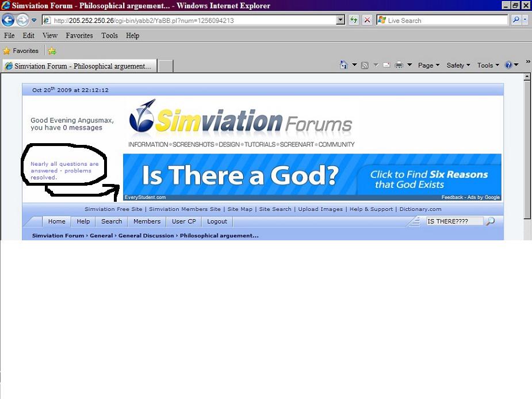Open the View menu
This screenshot has height=399, width=532.
(x=50, y=36)
